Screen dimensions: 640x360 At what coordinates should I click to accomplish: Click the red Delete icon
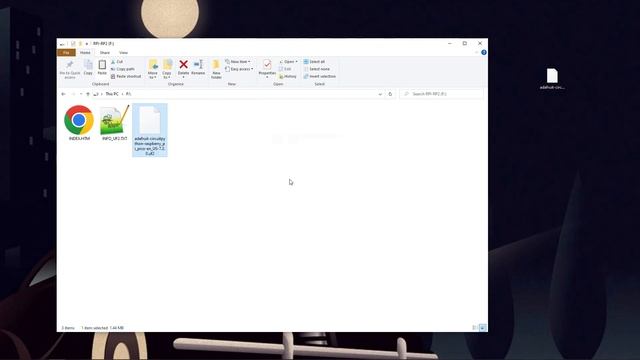(184, 64)
